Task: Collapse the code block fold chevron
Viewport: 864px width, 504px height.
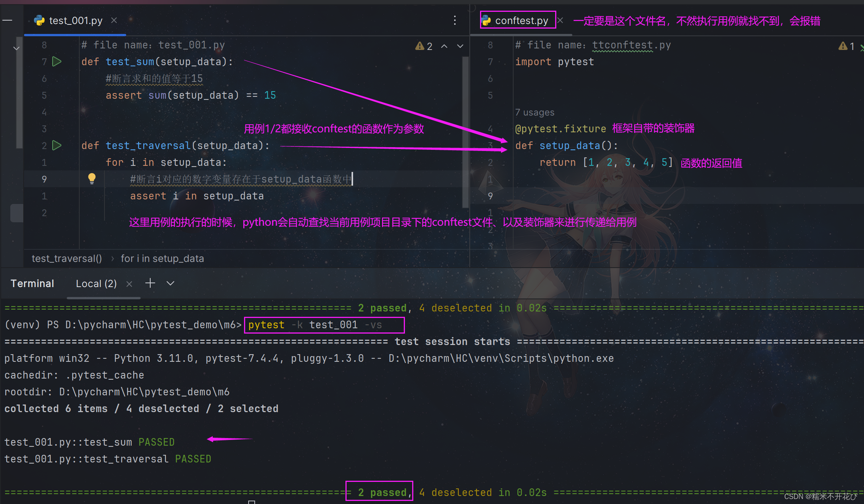Action: [16, 48]
